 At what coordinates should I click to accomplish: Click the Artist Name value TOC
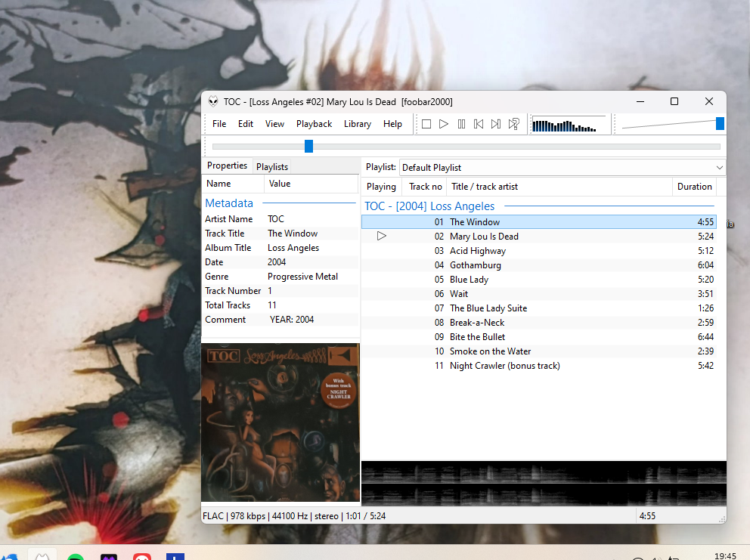coord(275,219)
